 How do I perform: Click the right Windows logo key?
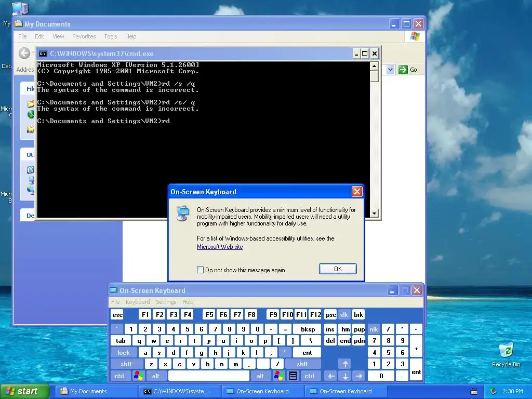[279, 376]
